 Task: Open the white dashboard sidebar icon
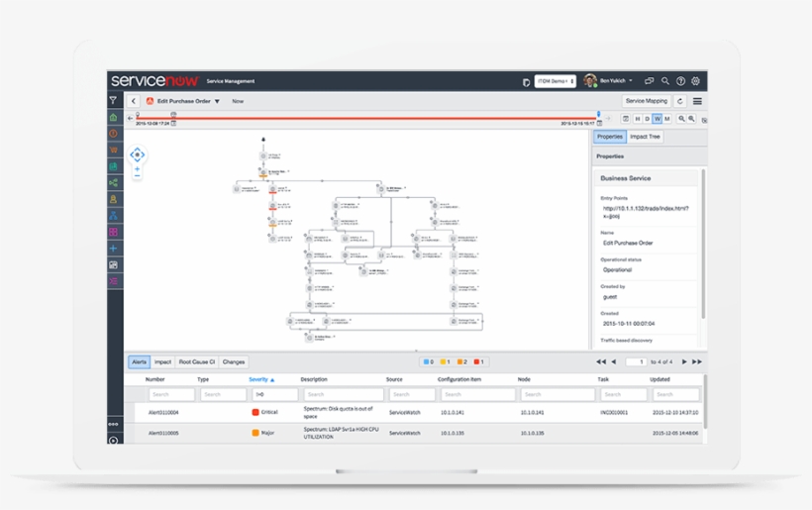(x=113, y=265)
